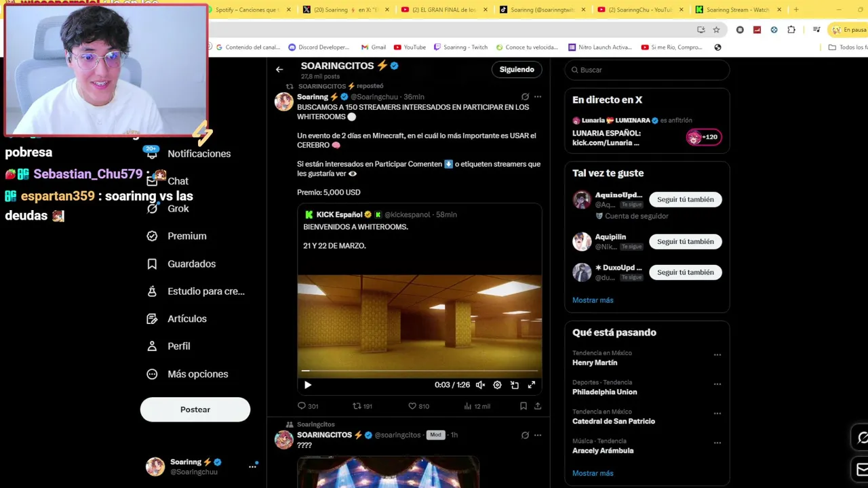This screenshot has width=868, height=488.
Task: Show Mostrar más under Tal vez te guste
Action: (x=593, y=300)
